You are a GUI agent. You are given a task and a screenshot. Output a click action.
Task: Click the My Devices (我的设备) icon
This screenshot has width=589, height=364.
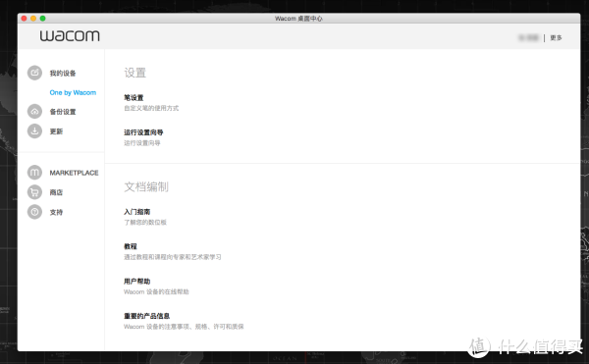(x=34, y=73)
